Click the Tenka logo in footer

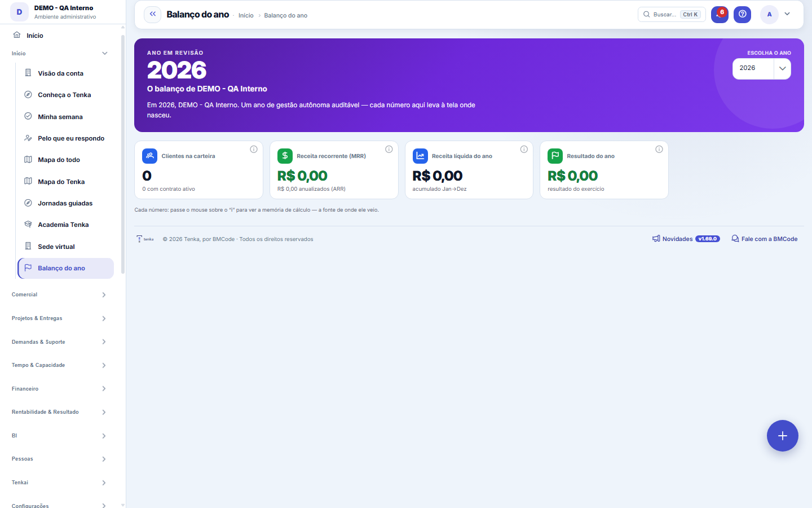pyautogui.click(x=145, y=239)
